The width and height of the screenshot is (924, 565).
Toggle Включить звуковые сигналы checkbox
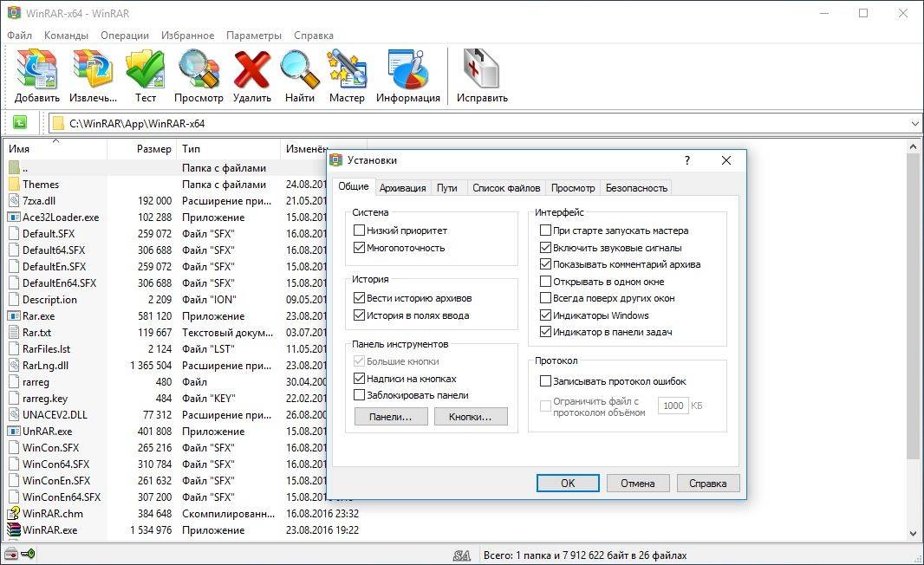(546, 248)
